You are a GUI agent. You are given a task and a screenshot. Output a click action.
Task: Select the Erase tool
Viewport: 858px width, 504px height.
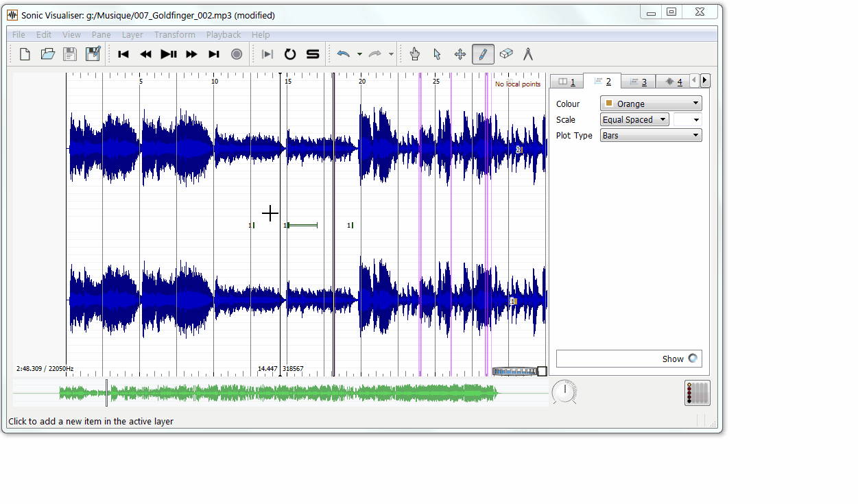505,54
